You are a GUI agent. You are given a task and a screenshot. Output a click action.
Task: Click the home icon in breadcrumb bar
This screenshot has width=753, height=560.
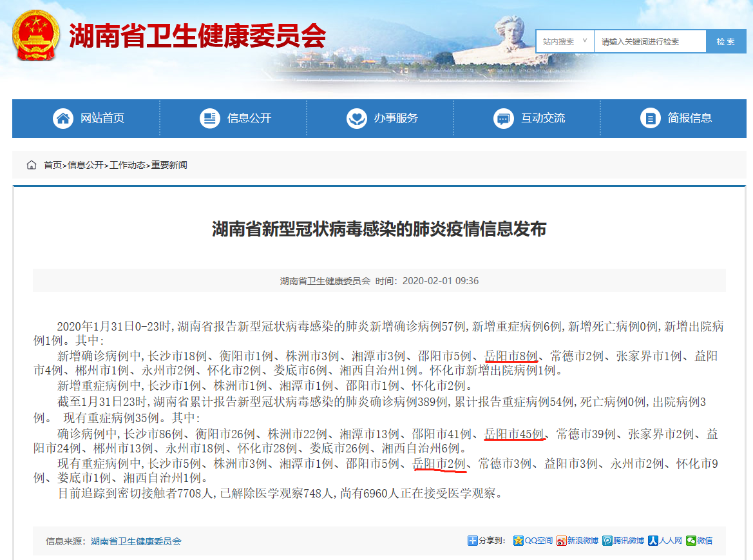click(32, 165)
